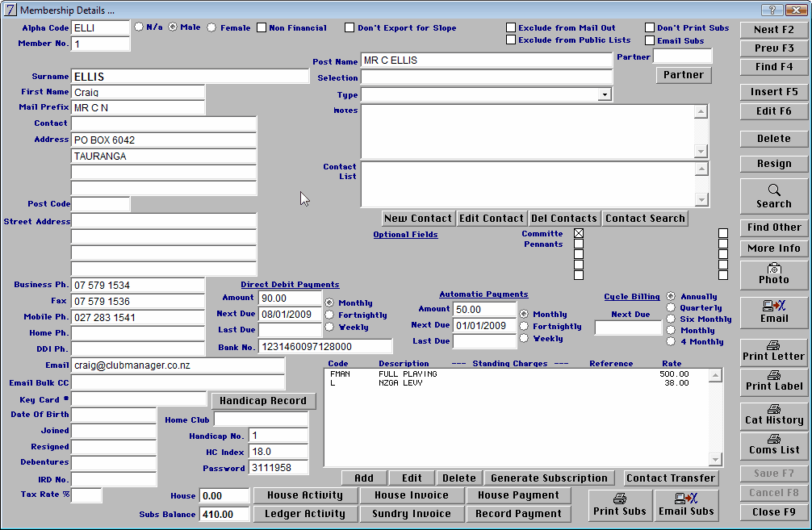Click Notes box scroll up arrow

[701, 111]
